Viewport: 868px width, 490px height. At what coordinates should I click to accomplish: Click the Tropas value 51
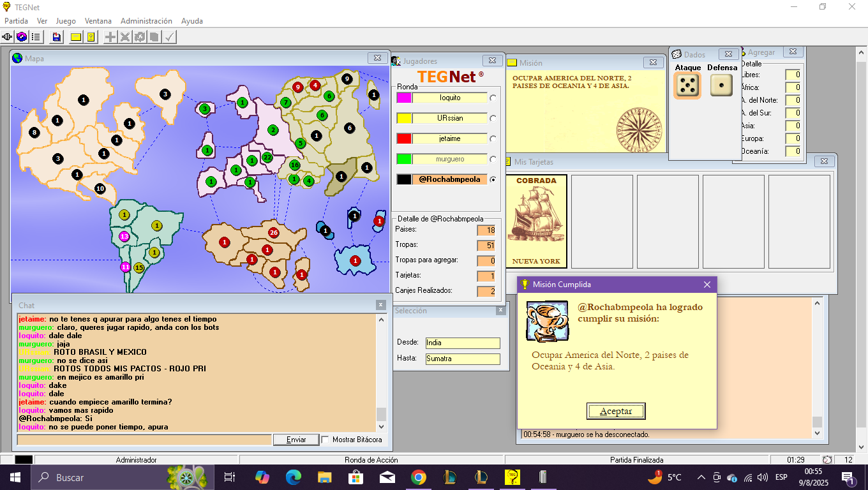tap(486, 246)
